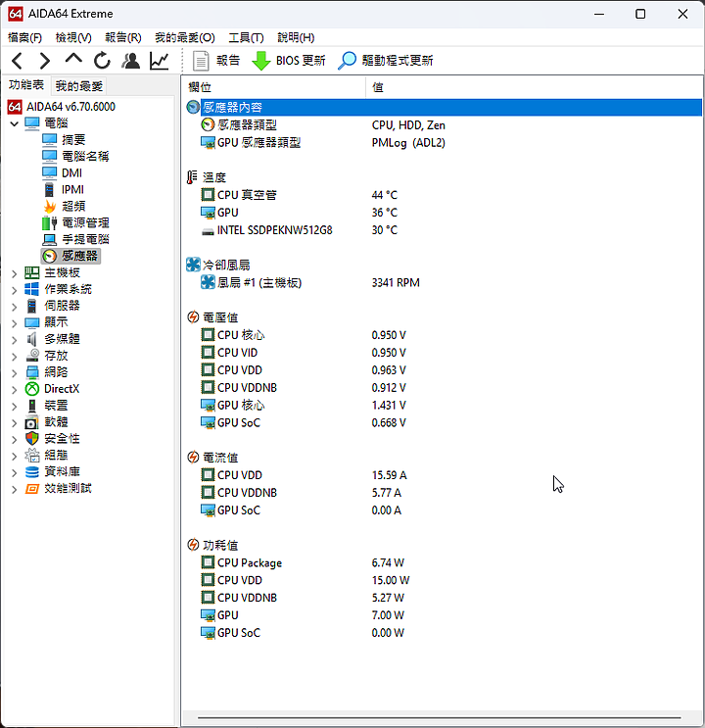Select the CPU Package power row
705x728 pixels.
point(444,562)
